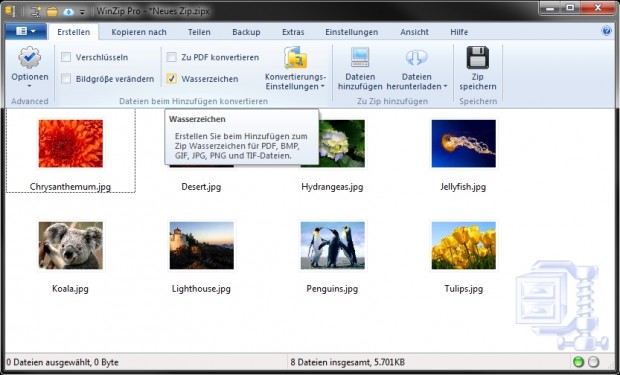Select the Tulips.jpg thumbnail
This screenshot has height=375, width=620.
coord(463,245)
